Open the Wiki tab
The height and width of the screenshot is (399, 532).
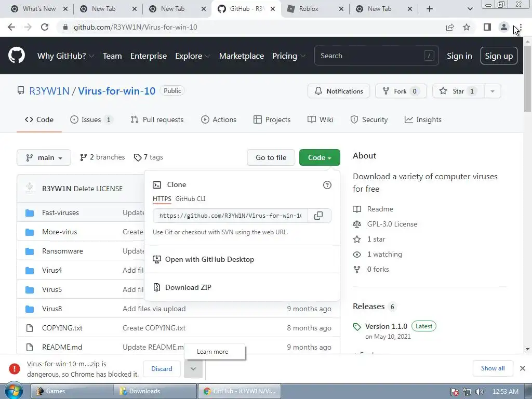[320, 120]
